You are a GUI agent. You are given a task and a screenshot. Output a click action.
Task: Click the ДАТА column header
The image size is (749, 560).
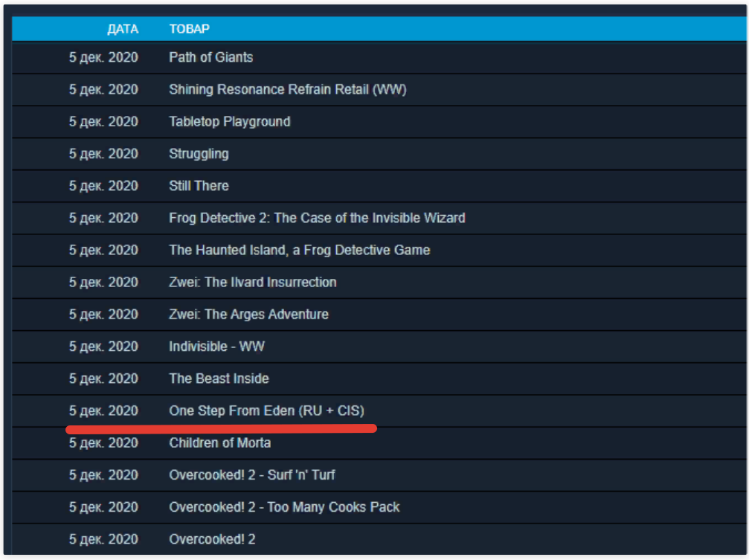pyautogui.click(x=123, y=29)
